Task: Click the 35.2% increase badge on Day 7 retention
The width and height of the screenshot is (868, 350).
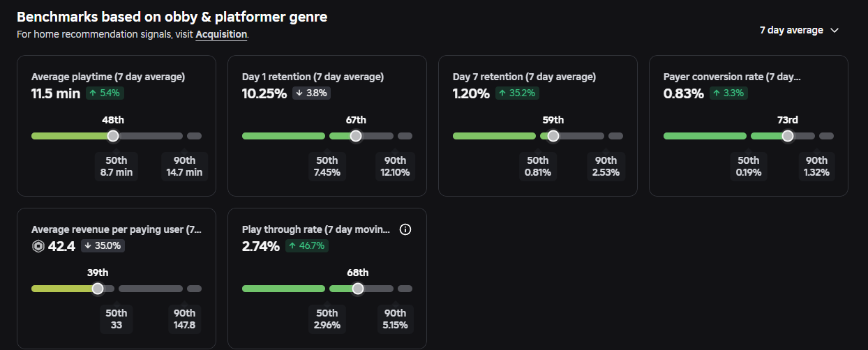Action: (517, 93)
